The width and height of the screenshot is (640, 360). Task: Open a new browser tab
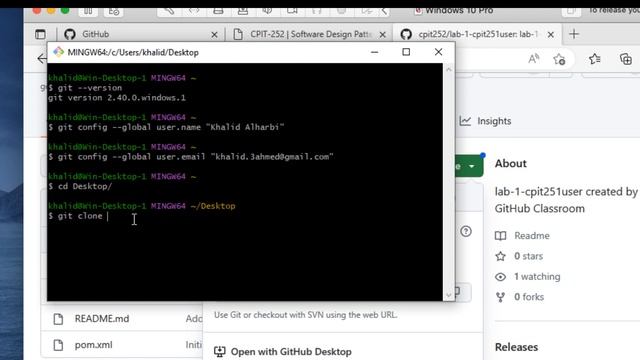pos(574,34)
